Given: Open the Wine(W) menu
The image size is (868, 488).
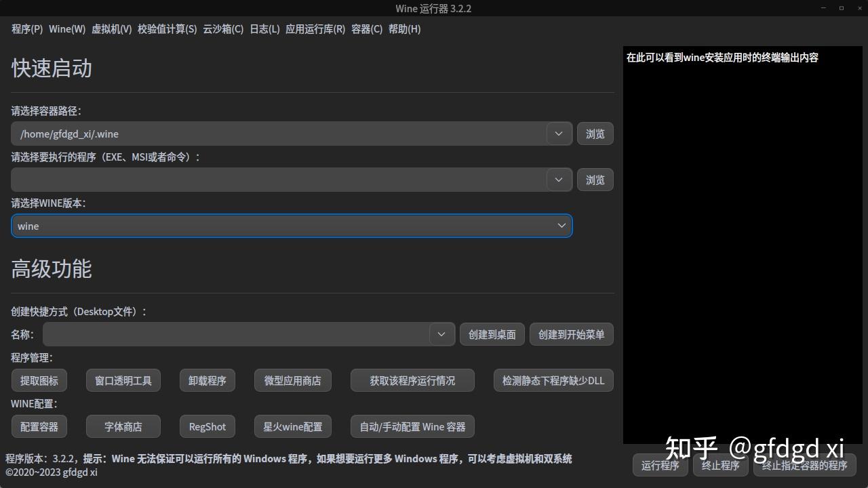Looking at the screenshot, I should pyautogui.click(x=66, y=29).
